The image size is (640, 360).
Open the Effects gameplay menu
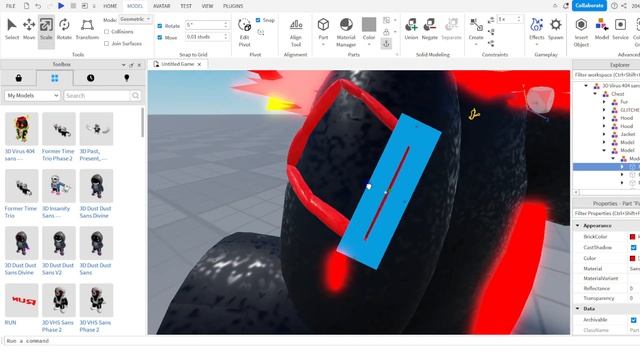coord(537,29)
